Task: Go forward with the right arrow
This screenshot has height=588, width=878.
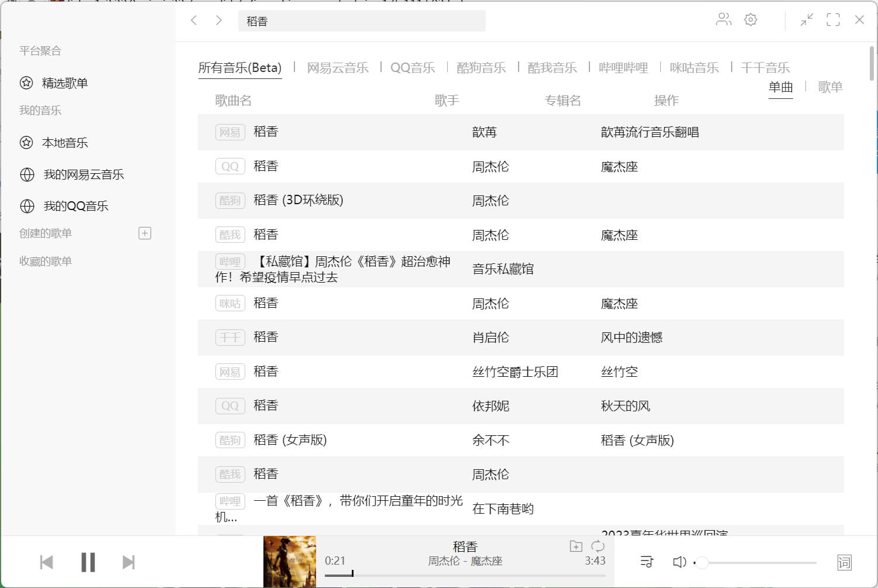Action: point(219,20)
